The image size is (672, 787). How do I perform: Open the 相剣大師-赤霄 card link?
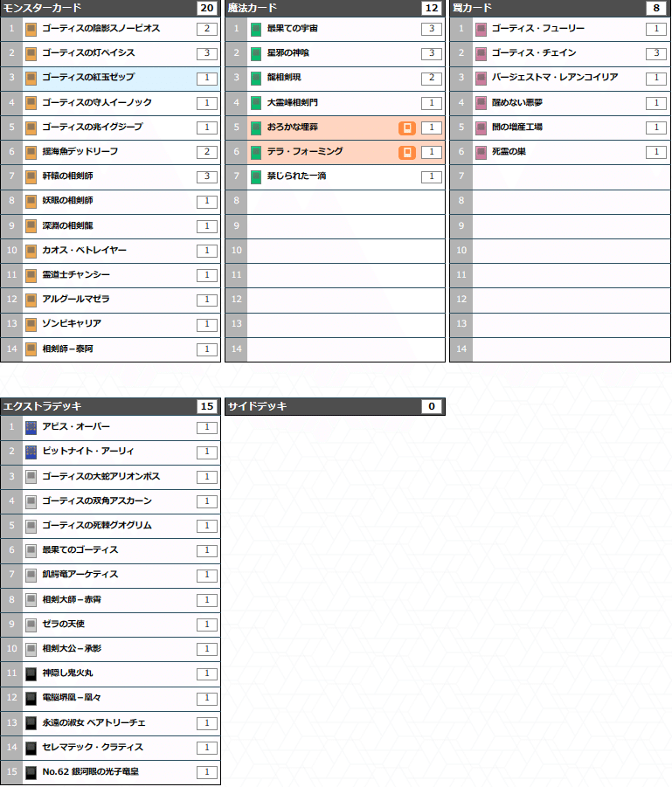pyautogui.click(x=72, y=599)
